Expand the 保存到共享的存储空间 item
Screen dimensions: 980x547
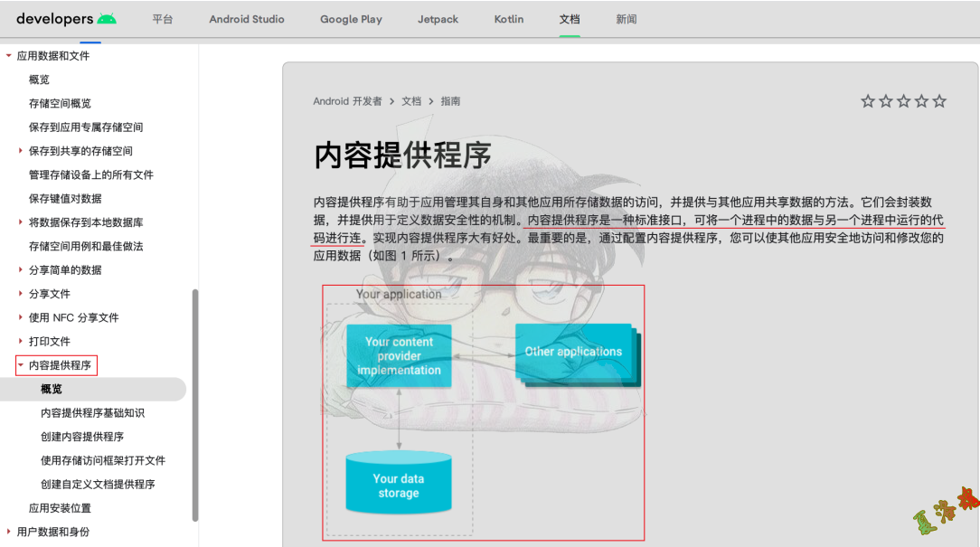[21, 151]
